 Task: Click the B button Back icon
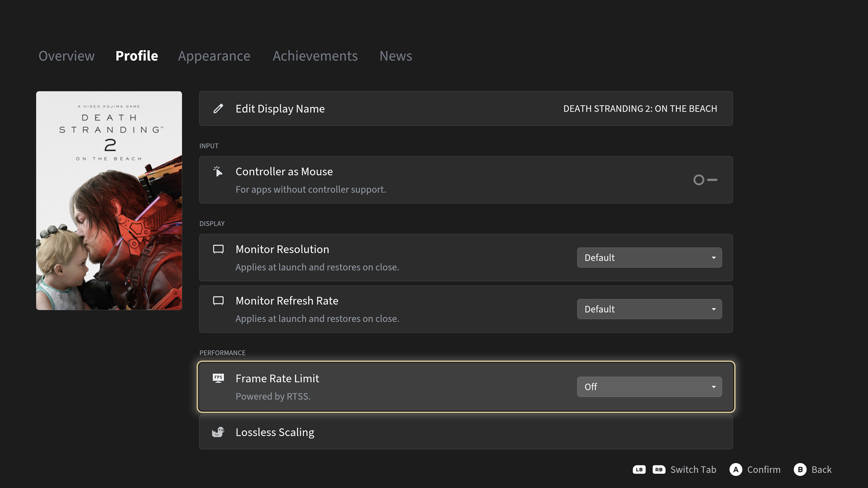coord(800,469)
